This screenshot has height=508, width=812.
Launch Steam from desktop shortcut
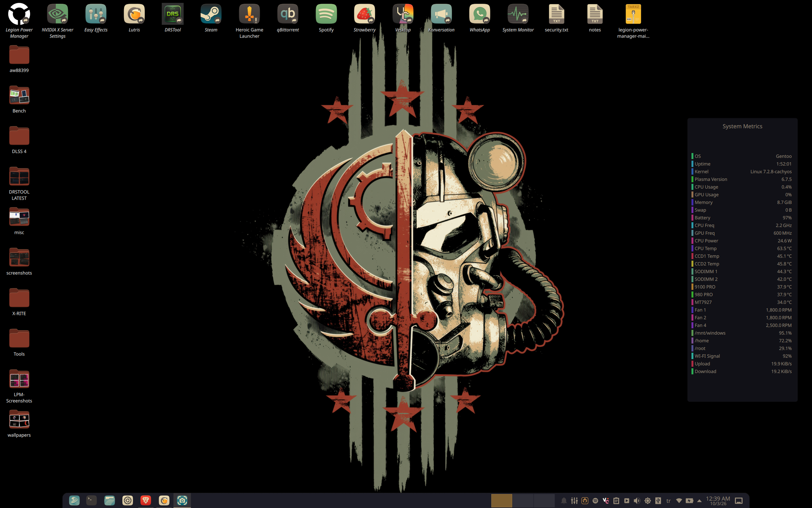211,14
